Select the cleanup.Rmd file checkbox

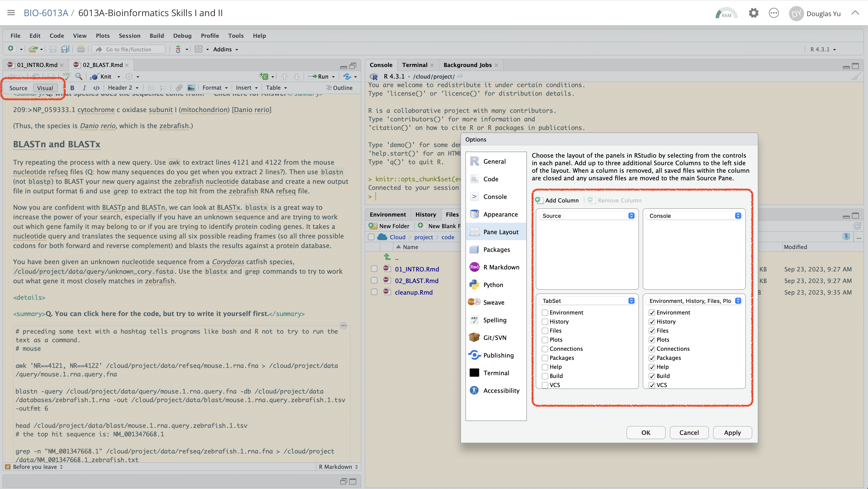click(x=374, y=292)
